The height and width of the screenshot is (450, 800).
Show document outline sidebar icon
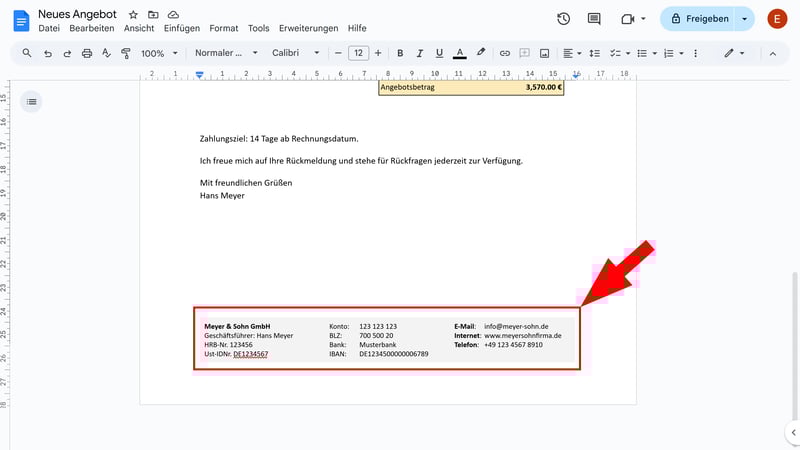coord(31,101)
